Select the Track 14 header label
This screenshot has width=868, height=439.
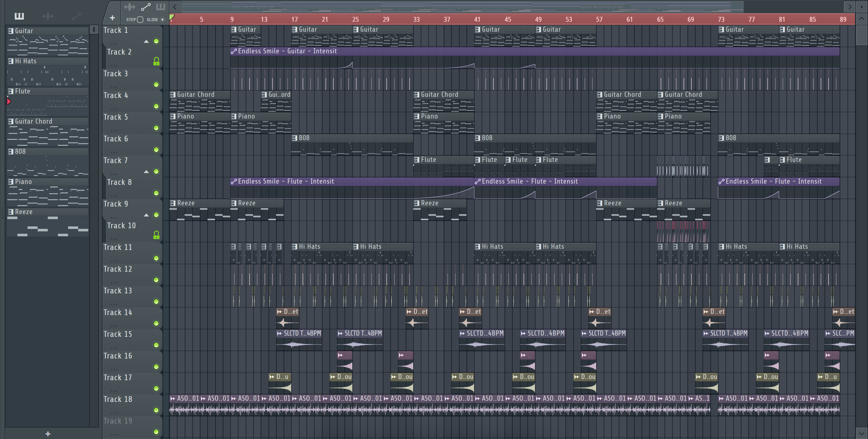point(118,313)
